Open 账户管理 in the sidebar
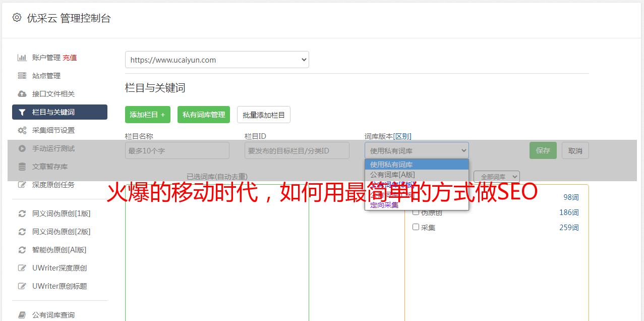The image size is (644, 321). (46, 58)
